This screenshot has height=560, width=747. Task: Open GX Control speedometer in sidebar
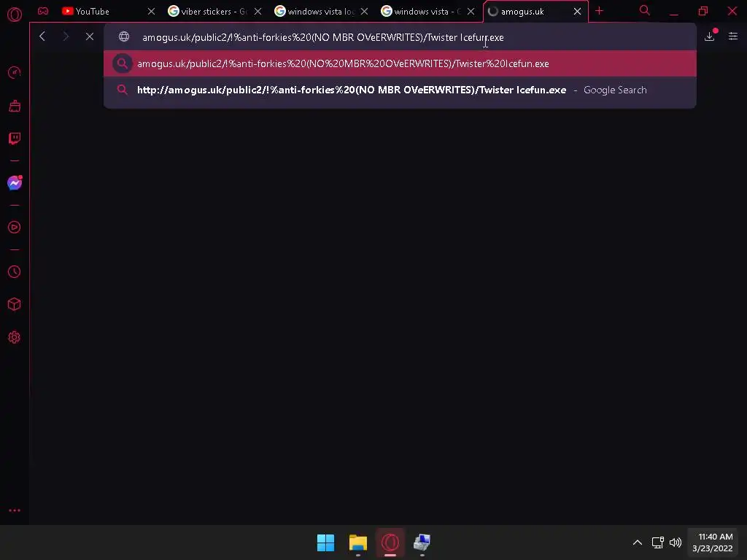15,72
